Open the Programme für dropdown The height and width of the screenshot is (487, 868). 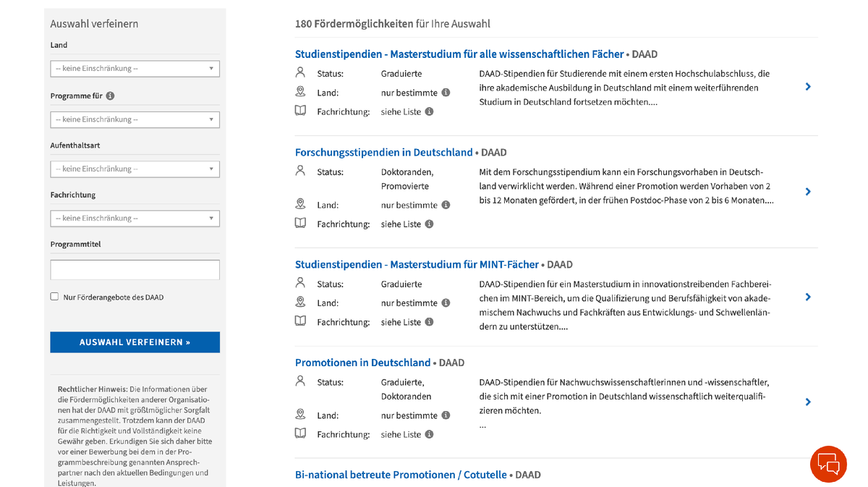coord(135,119)
